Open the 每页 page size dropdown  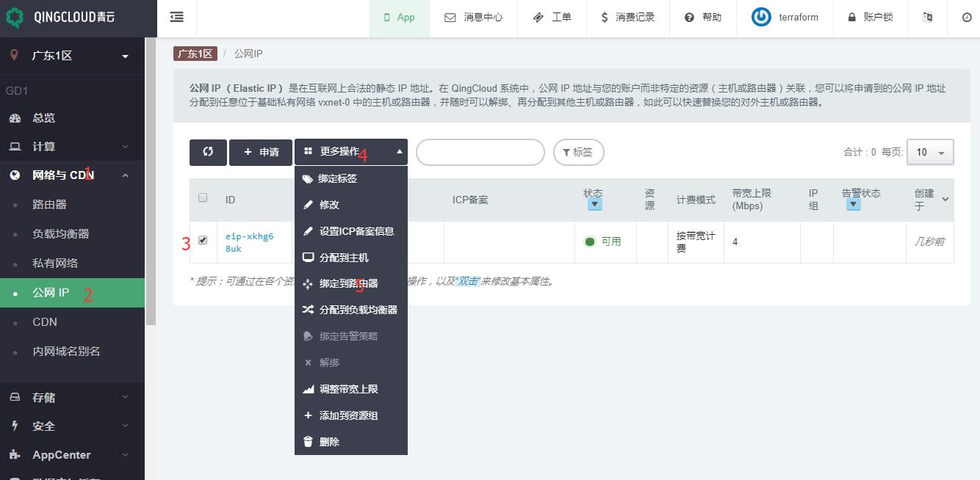pyautogui.click(x=930, y=152)
